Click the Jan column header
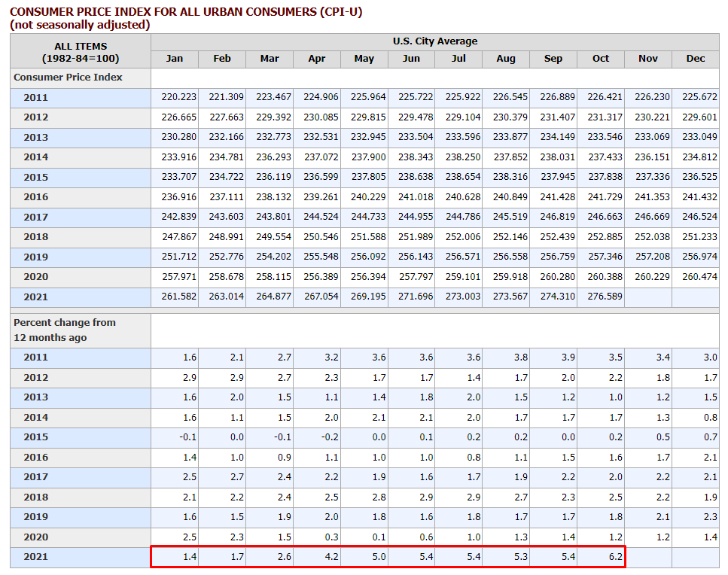This screenshot has width=728, height=575. [x=175, y=59]
